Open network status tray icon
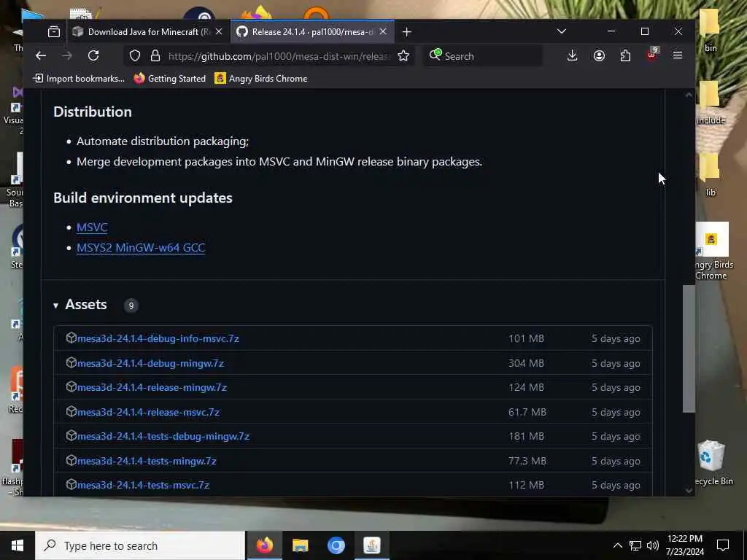 635,545
